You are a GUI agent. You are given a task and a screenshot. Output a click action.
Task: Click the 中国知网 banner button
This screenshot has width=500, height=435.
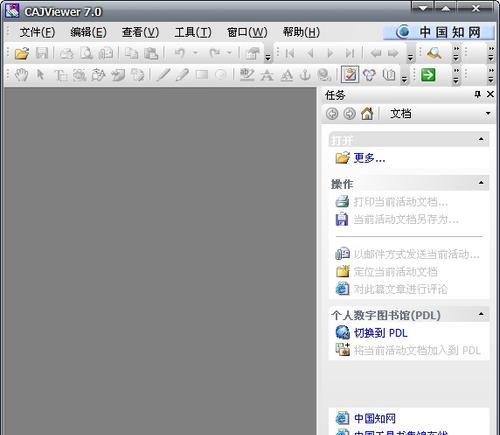[439, 32]
